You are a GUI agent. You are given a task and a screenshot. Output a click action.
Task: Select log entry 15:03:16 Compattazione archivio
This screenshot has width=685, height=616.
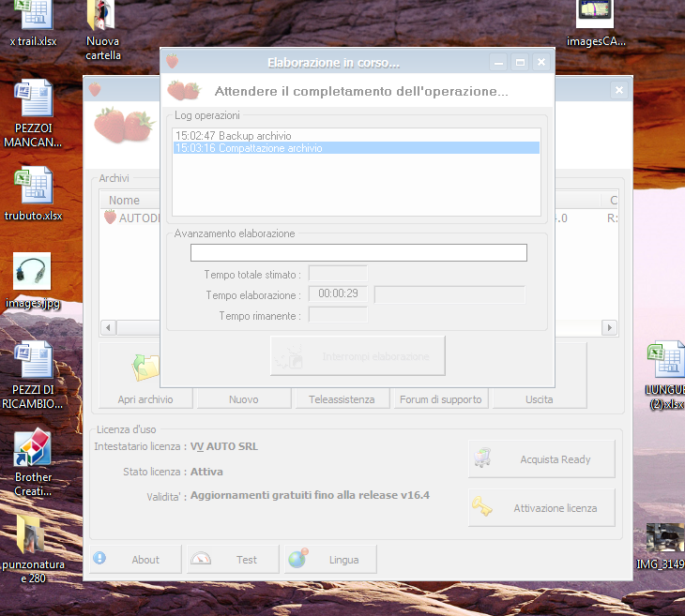[356, 148]
